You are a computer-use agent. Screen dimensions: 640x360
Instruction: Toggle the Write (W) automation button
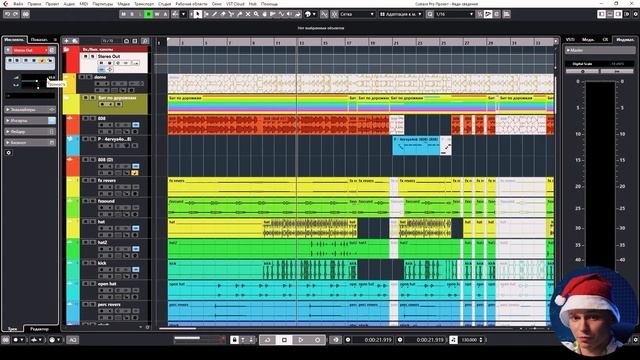[x=157, y=14]
